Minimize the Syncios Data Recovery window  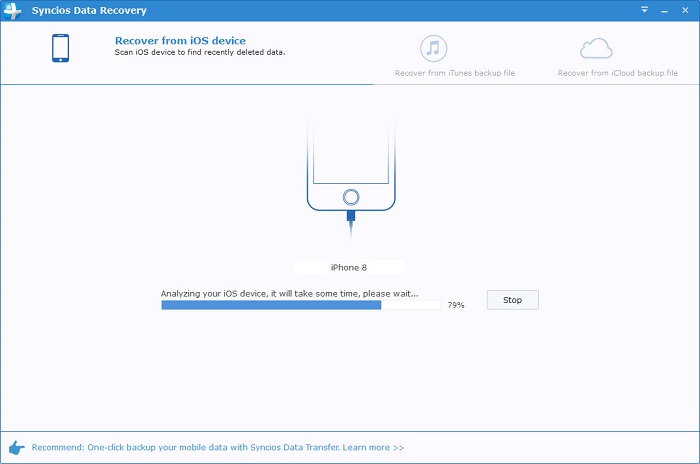665,10
